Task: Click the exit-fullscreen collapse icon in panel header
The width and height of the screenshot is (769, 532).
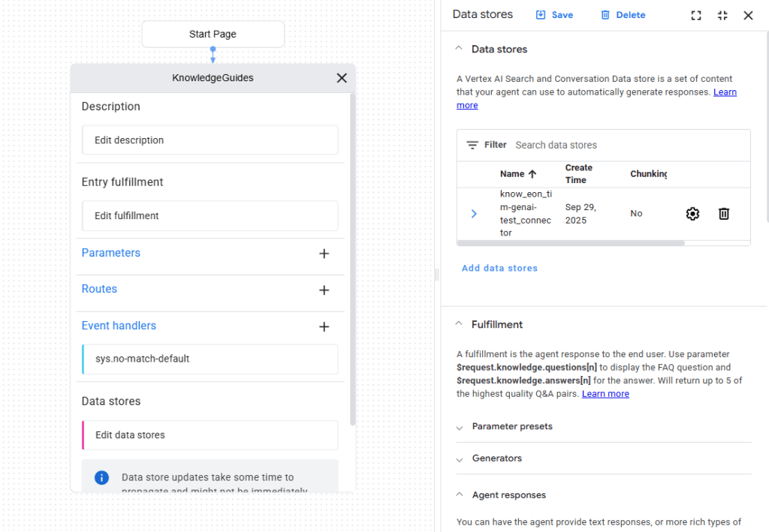Action: (722, 15)
